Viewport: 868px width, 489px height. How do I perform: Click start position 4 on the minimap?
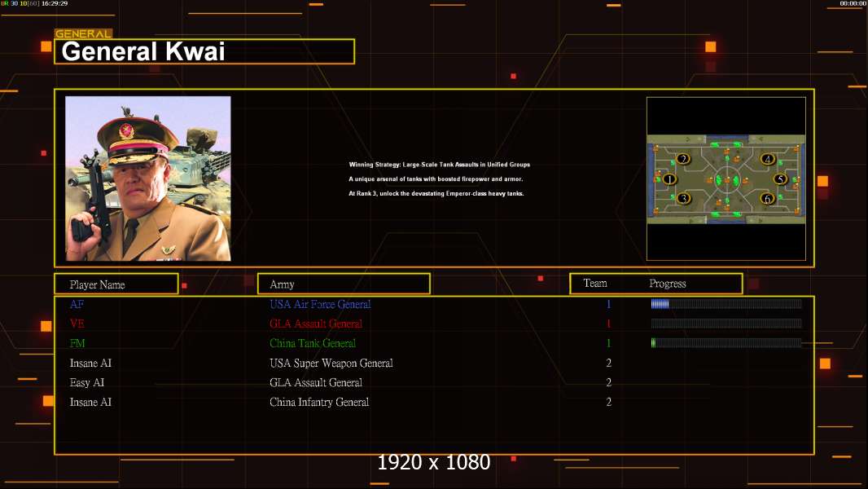767,159
